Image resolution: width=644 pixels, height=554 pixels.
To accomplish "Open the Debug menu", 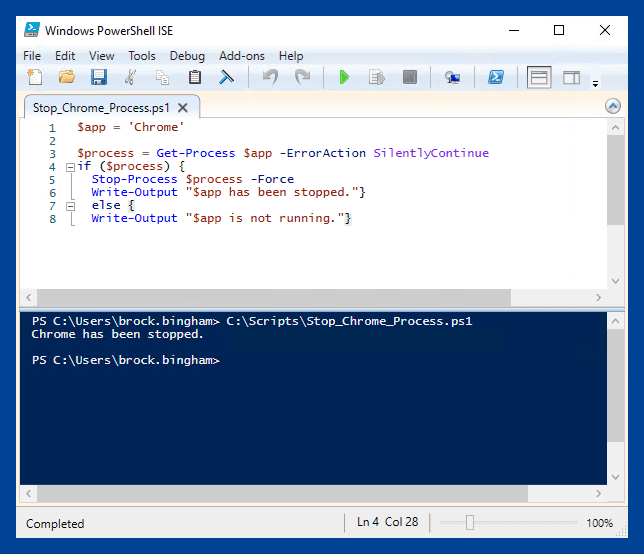I will [187, 56].
